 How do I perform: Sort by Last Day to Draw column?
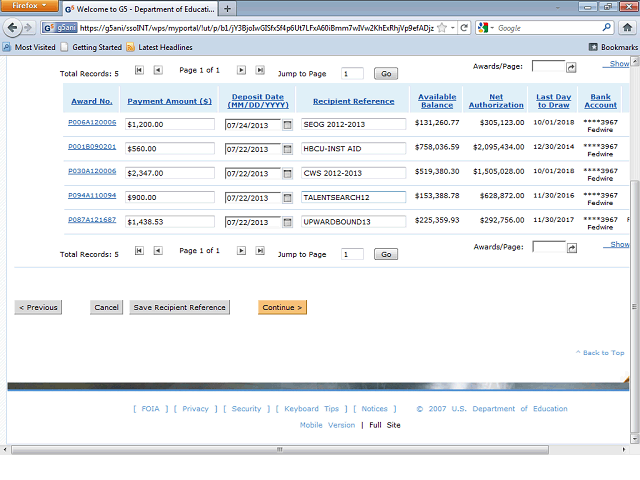553,101
